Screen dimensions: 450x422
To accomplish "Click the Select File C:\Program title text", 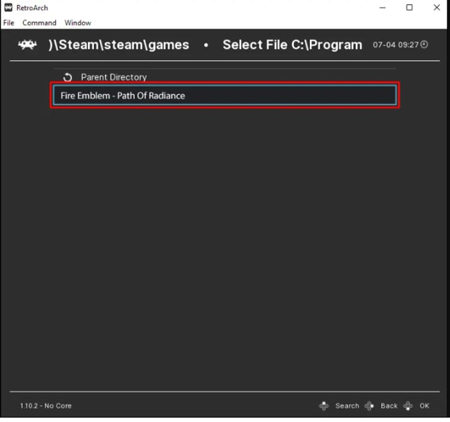I will [292, 45].
